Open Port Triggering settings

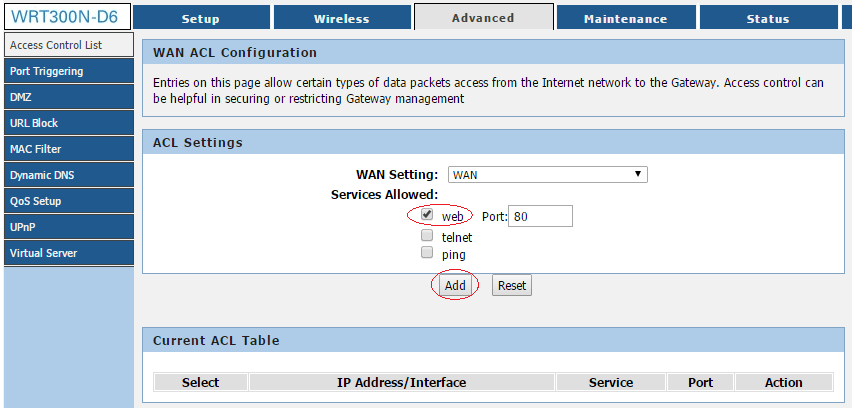[67, 71]
